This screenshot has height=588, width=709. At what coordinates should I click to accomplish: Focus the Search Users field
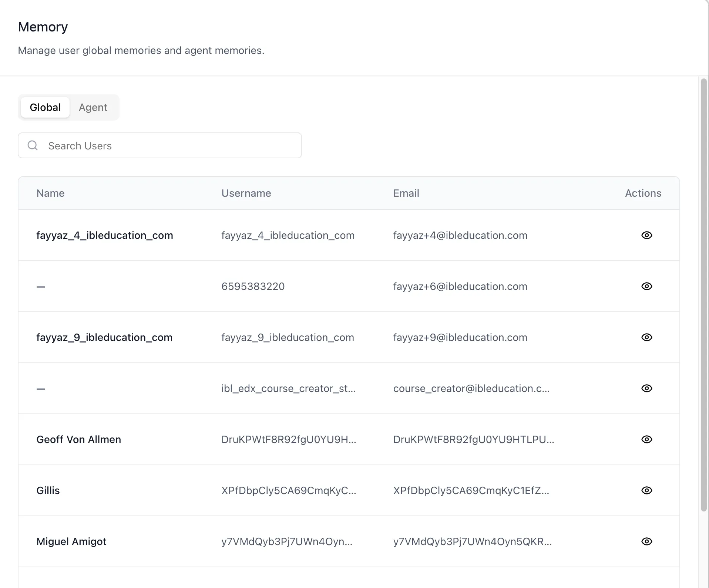coord(160,145)
